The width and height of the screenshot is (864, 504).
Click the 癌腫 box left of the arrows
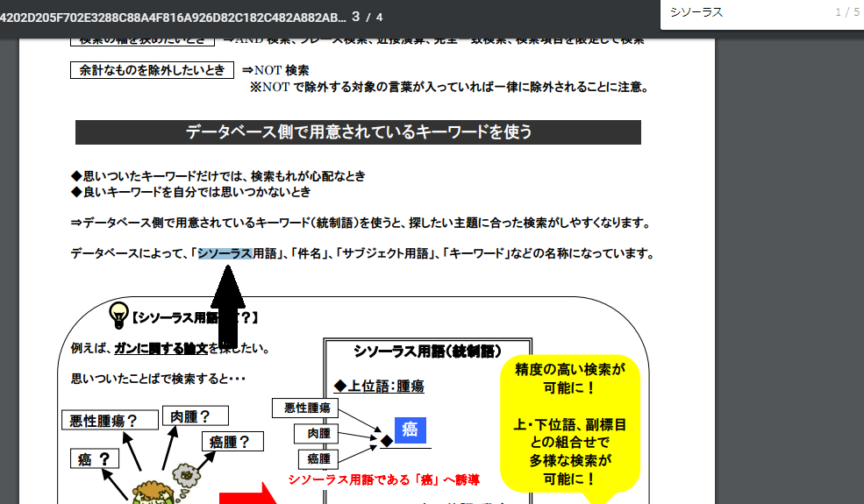click(x=318, y=458)
